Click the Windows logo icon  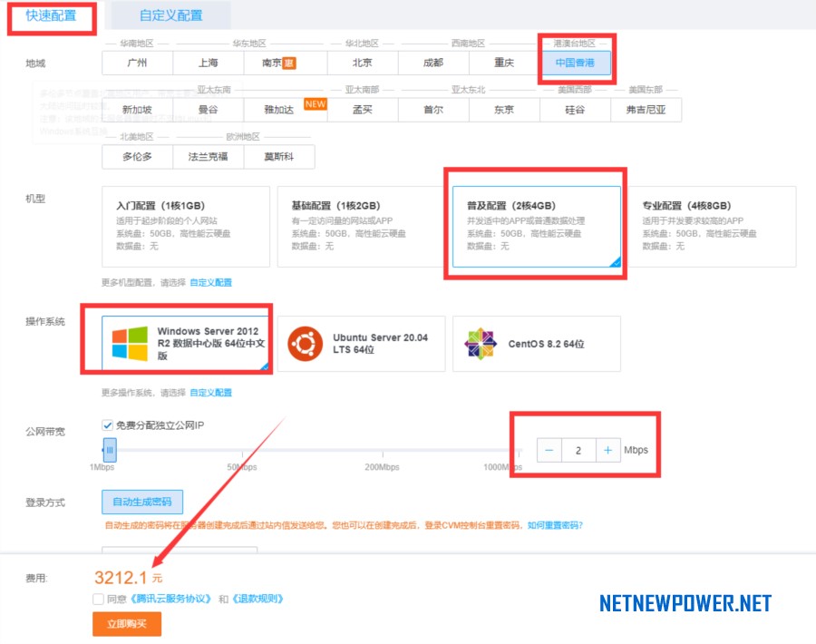click(130, 344)
